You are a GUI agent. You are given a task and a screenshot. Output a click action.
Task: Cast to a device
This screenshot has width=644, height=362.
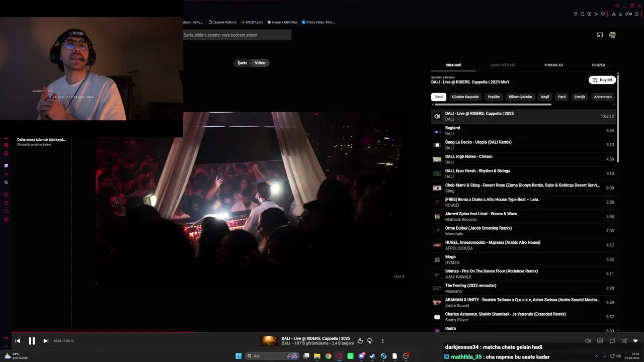click(600, 35)
